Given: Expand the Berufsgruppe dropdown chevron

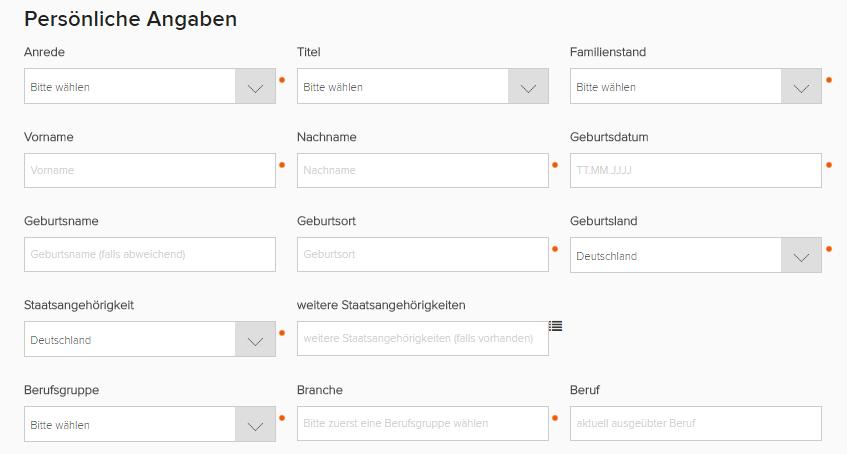Looking at the screenshot, I should click(x=255, y=425).
